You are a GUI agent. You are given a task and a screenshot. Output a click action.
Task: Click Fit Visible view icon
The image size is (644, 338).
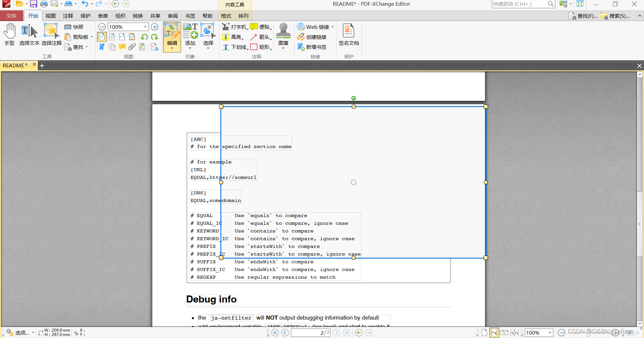(x=132, y=37)
